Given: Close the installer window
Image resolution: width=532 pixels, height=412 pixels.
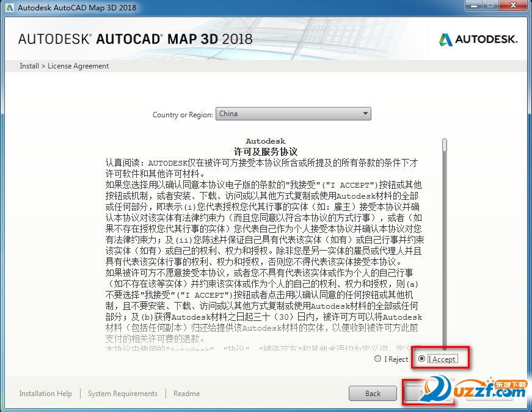Looking at the screenshot, I should (513, 6).
